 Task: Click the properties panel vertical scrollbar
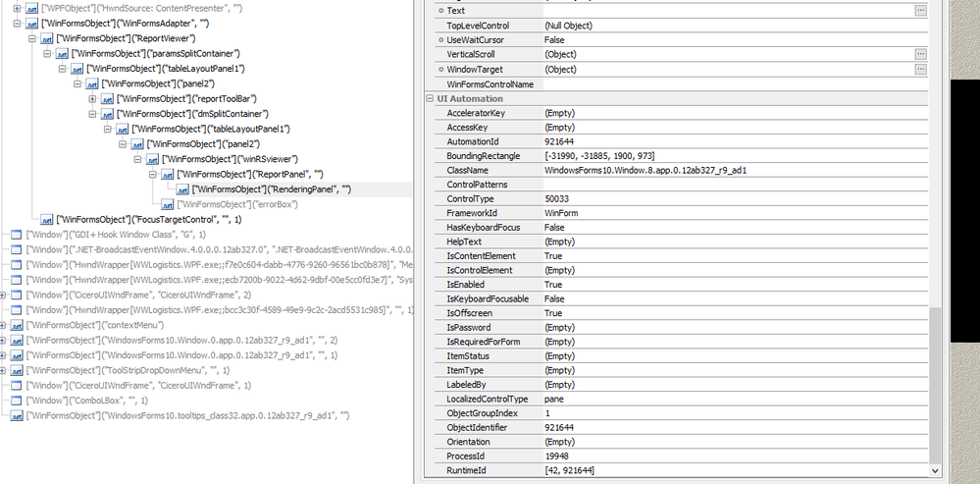point(935,393)
